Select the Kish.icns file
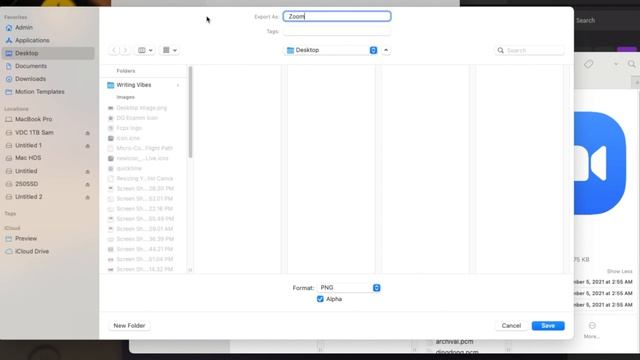 (x=128, y=138)
